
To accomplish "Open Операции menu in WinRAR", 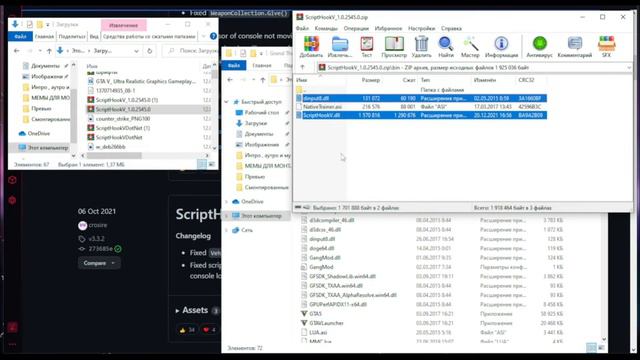I will coord(356,28).
